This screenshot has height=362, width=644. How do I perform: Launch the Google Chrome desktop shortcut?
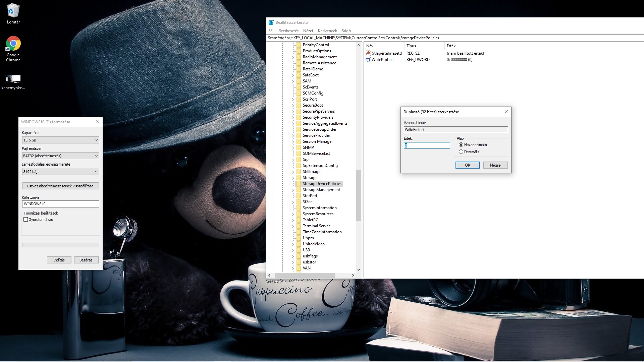(x=13, y=44)
